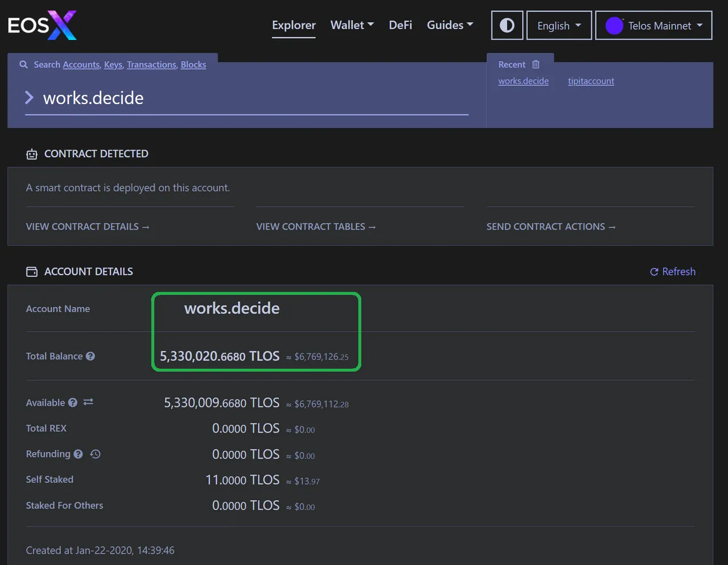Image resolution: width=728 pixels, height=565 pixels.
Task: Click the Available help question icon
Action: [x=73, y=403]
